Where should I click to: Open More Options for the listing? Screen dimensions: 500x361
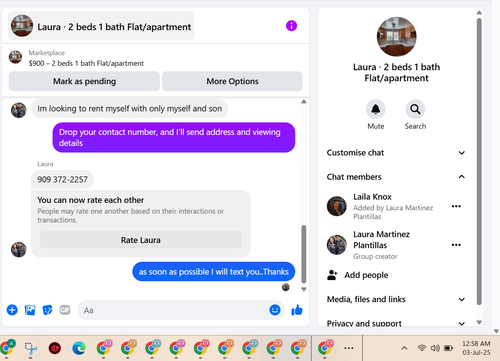(232, 81)
